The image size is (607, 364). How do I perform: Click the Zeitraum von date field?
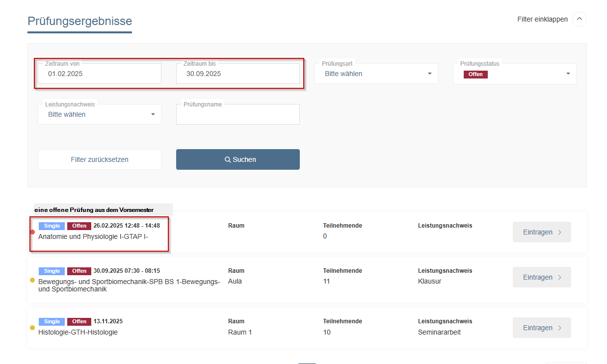pos(100,74)
